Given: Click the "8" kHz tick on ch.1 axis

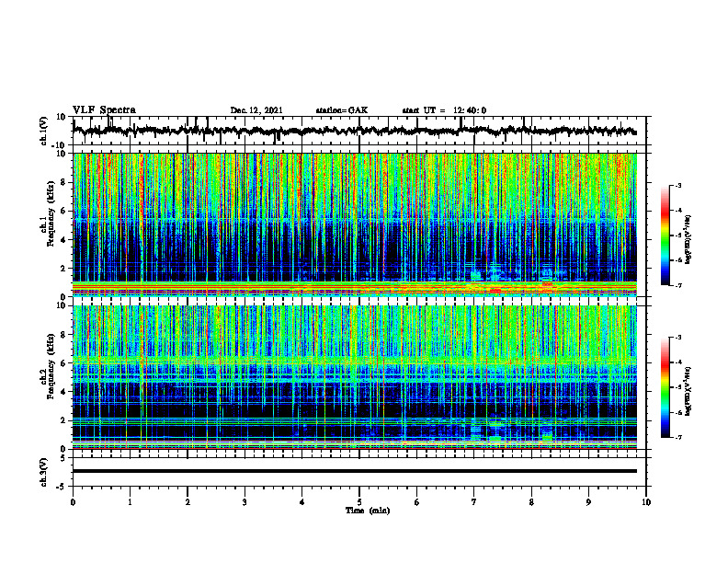Looking at the screenshot, I should 63,182.
